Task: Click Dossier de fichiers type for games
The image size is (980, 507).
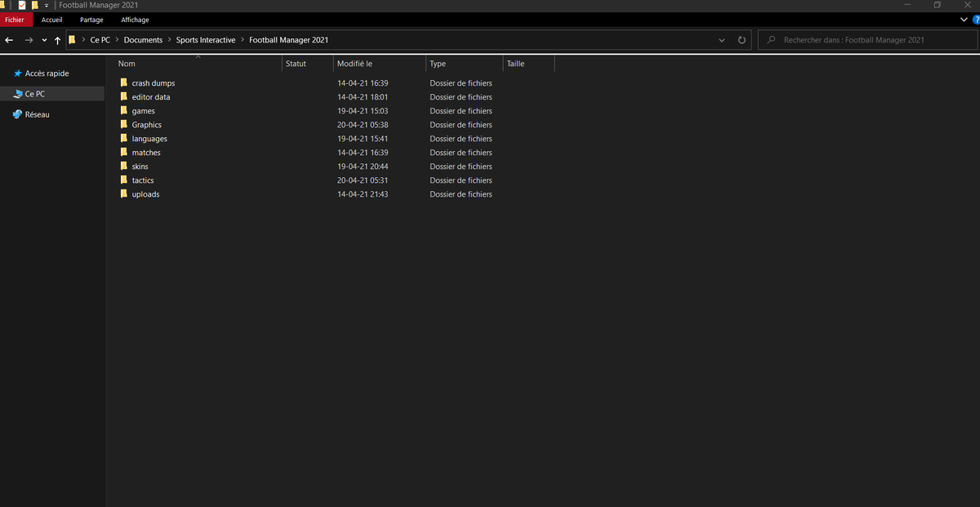Action: (x=461, y=111)
